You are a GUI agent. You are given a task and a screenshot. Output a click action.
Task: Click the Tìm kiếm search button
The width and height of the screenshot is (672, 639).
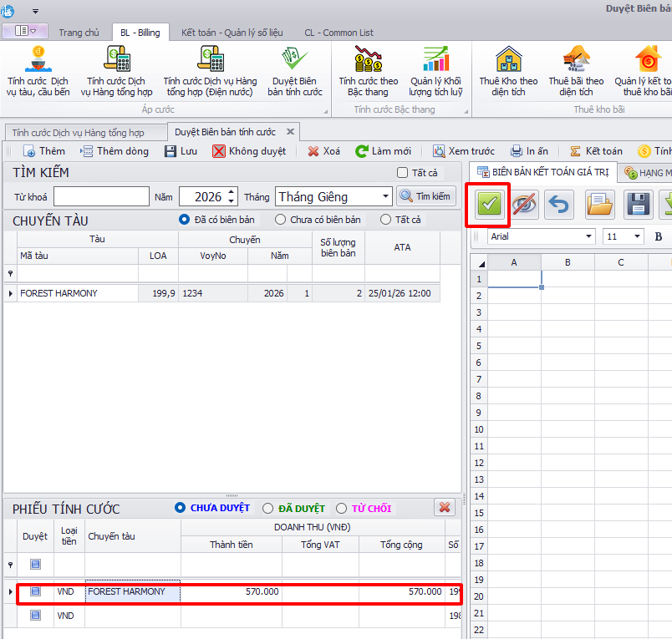pos(426,197)
